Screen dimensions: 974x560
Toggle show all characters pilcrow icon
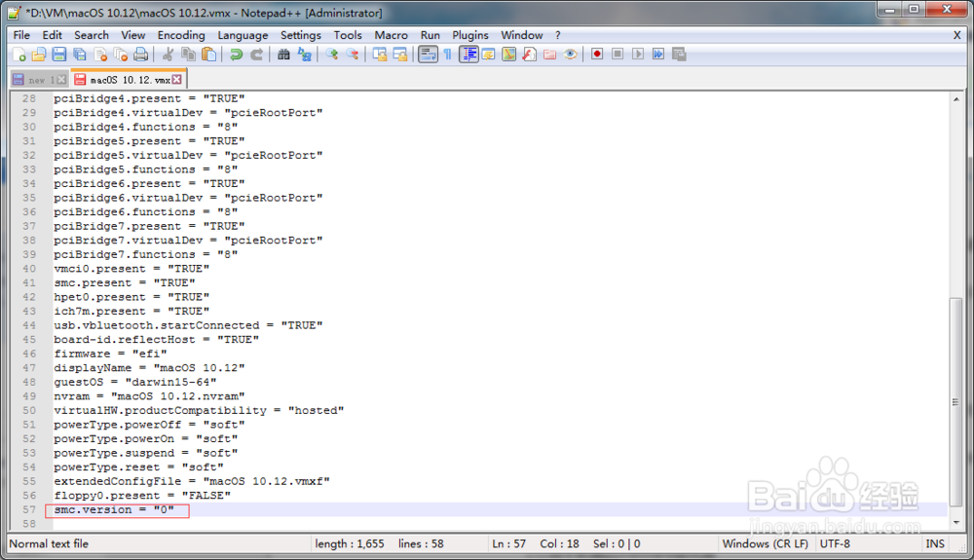(448, 55)
